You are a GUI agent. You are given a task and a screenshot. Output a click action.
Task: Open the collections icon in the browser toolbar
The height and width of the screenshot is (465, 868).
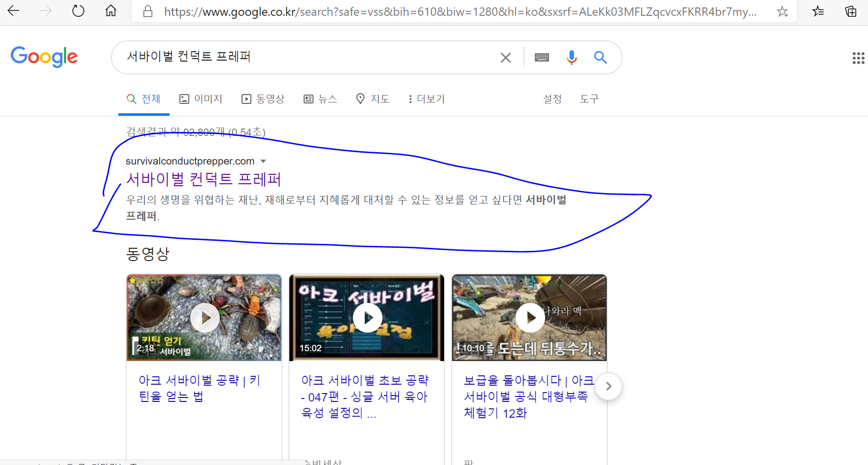coord(851,11)
